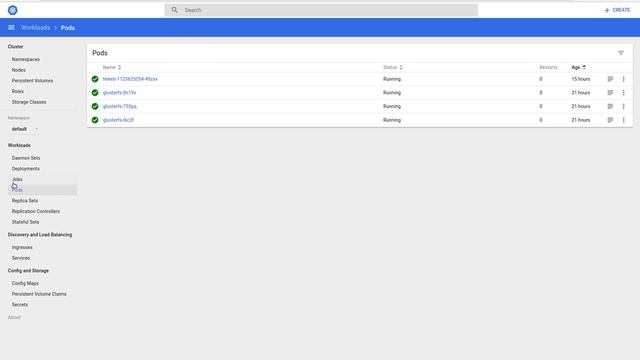Open Persistent Volume Claims in the sidebar

coord(39,294)
